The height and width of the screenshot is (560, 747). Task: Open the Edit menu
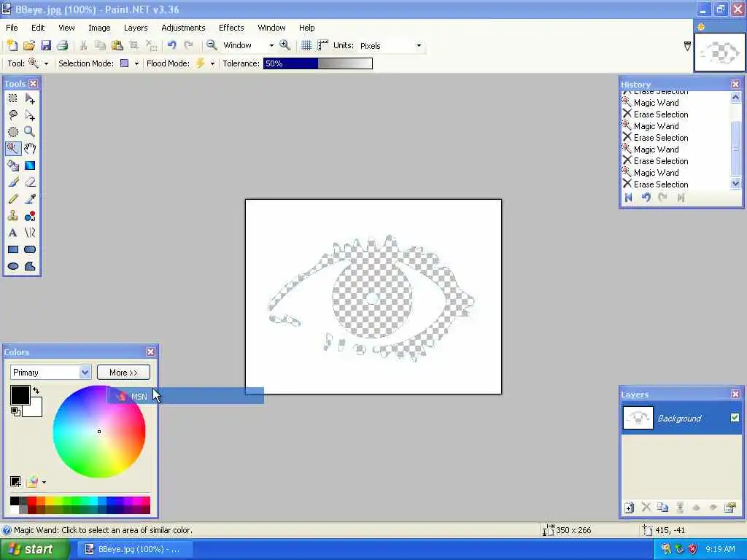pyautogui.click(x=38, y=28)
